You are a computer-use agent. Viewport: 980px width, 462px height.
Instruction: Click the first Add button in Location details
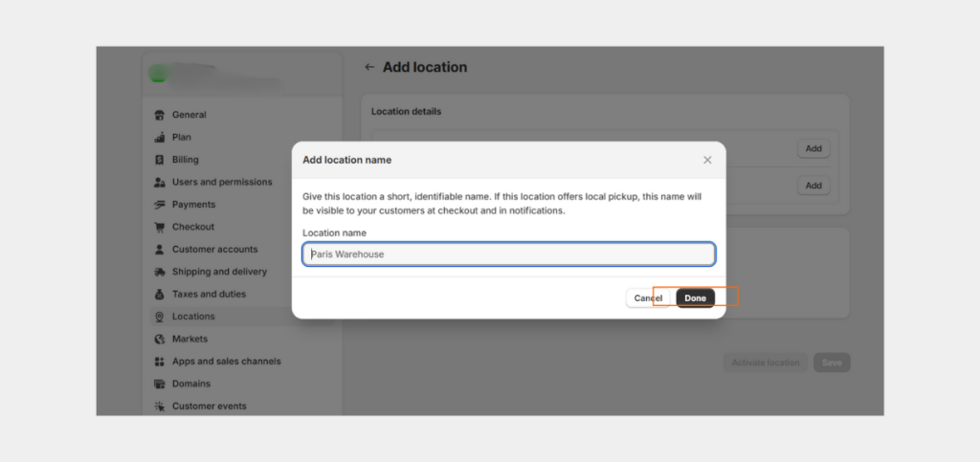813,148
